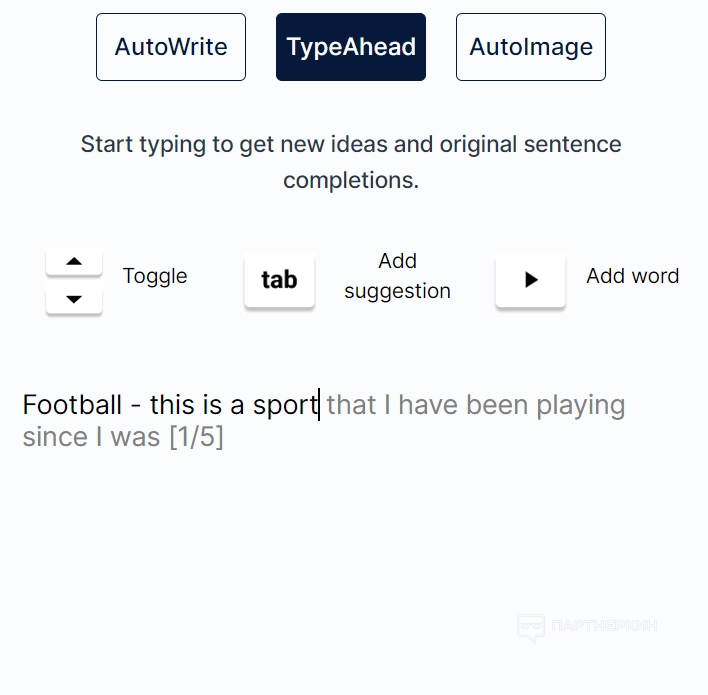Click the Partnerkin watermark logo icon
Image resolution: width=708 pixels, height=695 pixels.
tap(531, 627)
